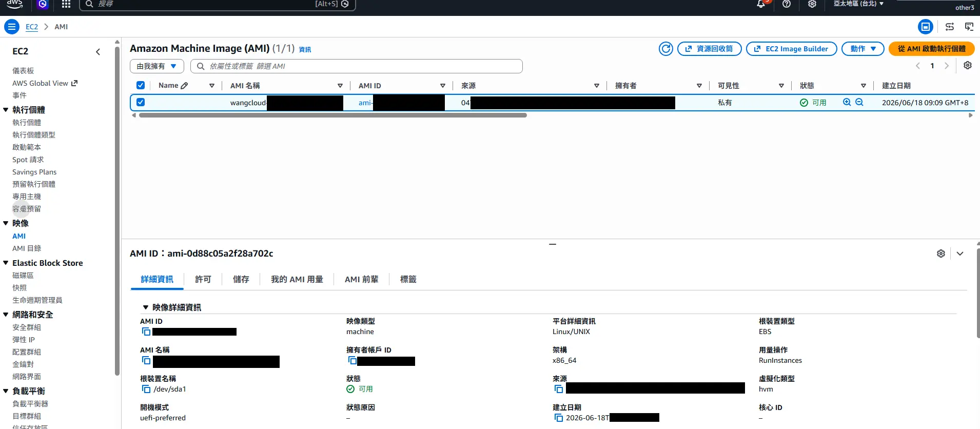
Task: Copy the owner account ID
Action: pos(352,360)
